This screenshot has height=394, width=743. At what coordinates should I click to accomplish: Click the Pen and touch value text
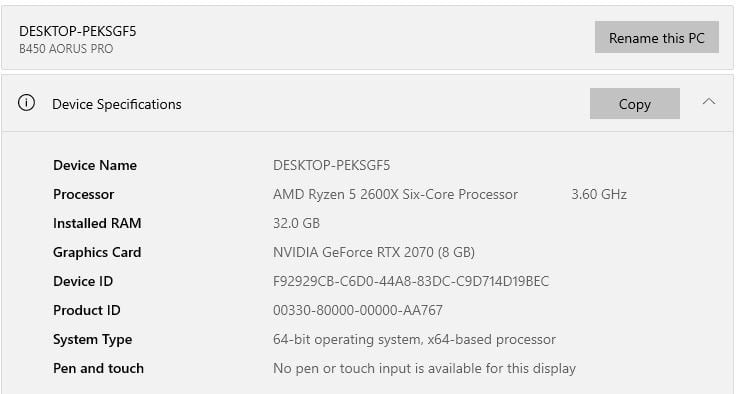[x=424, y=368]
